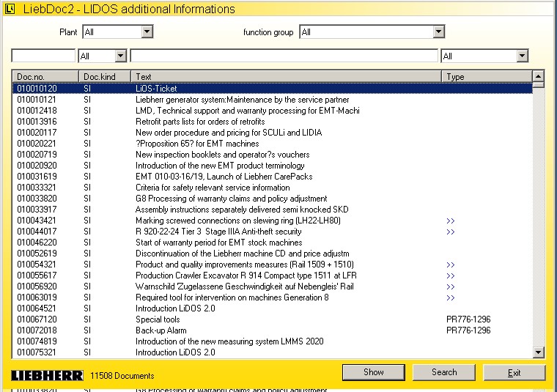Click the Doc.no. filter input field

click(43, 56)
